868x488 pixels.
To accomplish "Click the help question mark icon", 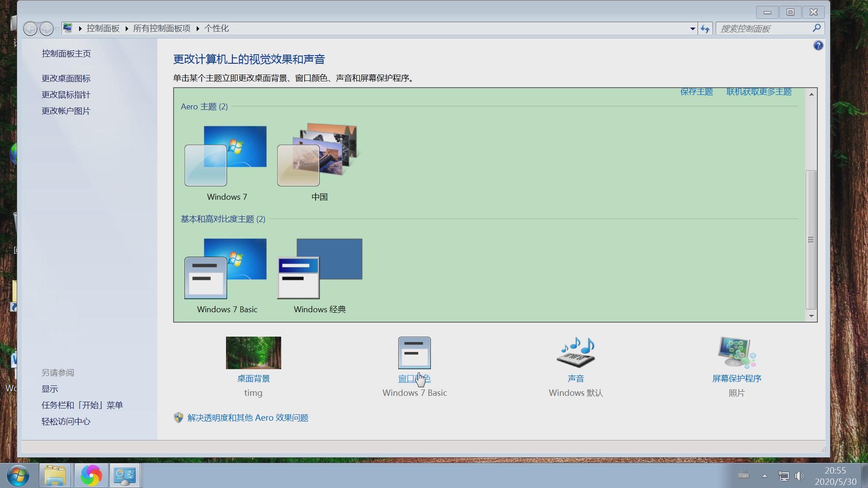I will pyautogui.click(x=818, y=45).
